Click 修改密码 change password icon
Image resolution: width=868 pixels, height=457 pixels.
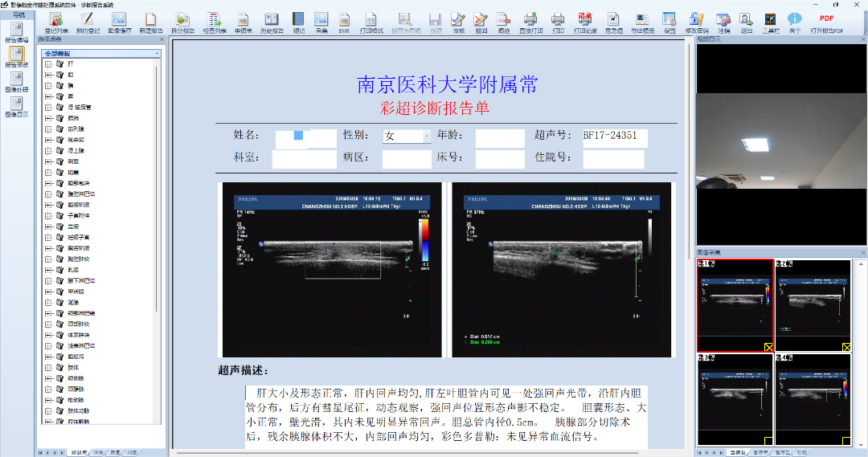pos(696,23)
